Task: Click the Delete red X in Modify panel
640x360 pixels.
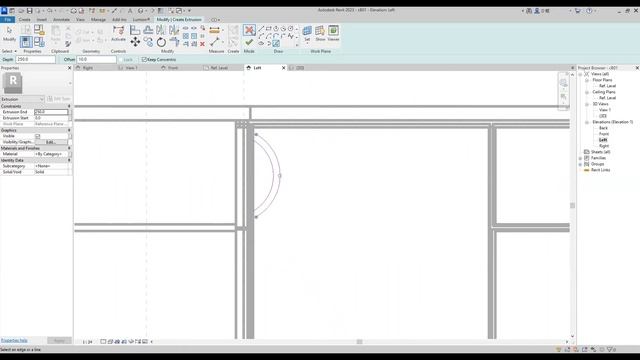Action: pyautogui.click(x=202, y=44)
